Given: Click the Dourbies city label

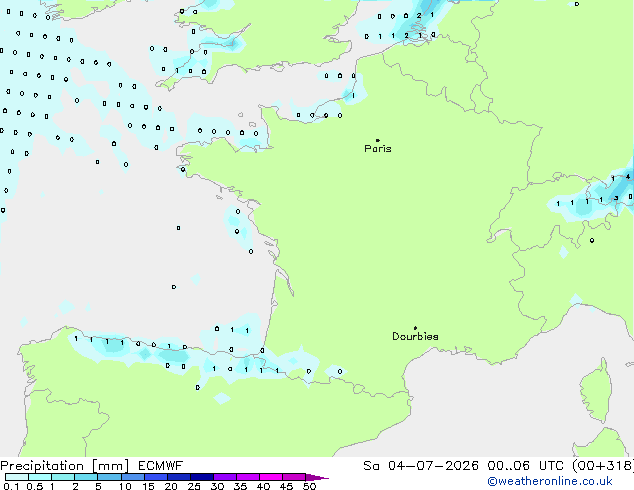Looking at the screenshot, I should (x=415, y=336).
